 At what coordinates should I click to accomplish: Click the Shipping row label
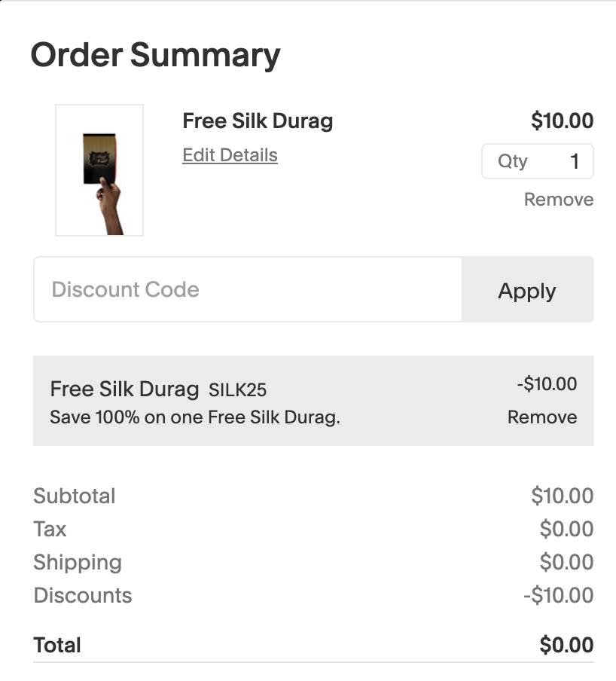pos(78,563)
